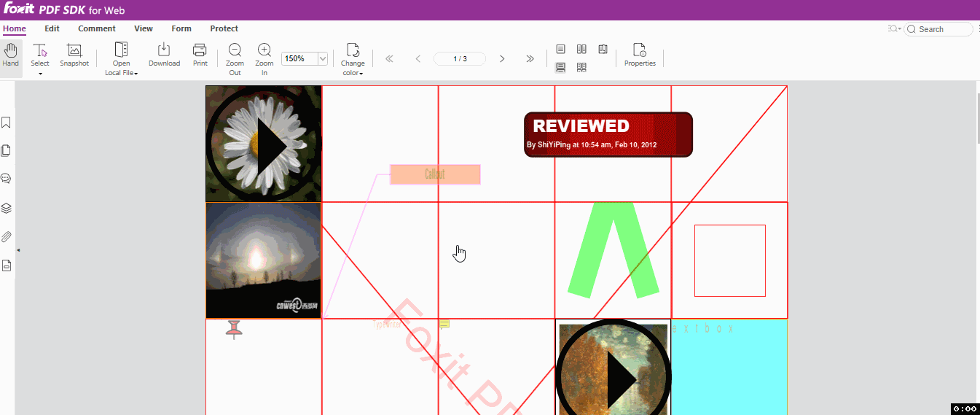This screenshot has width=980, height=415.
Task: Click the Print icon
Action: coord(200,50)
